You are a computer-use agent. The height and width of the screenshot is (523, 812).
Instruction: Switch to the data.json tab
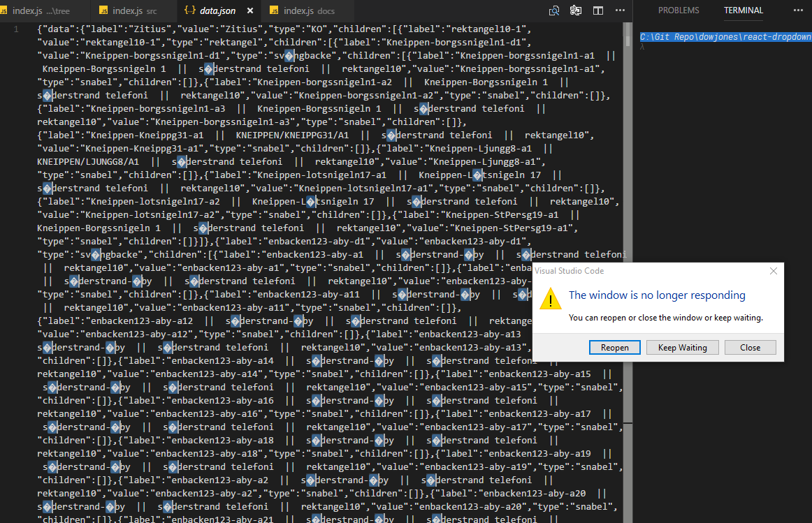coord(217,10)
